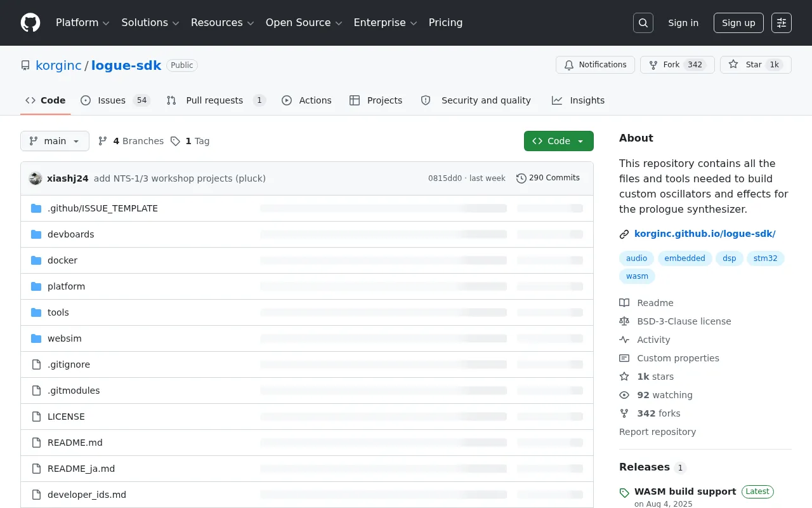The image size is (812, 508).
Task: Click the README_ja.md file icon
Action: [36, 469]
